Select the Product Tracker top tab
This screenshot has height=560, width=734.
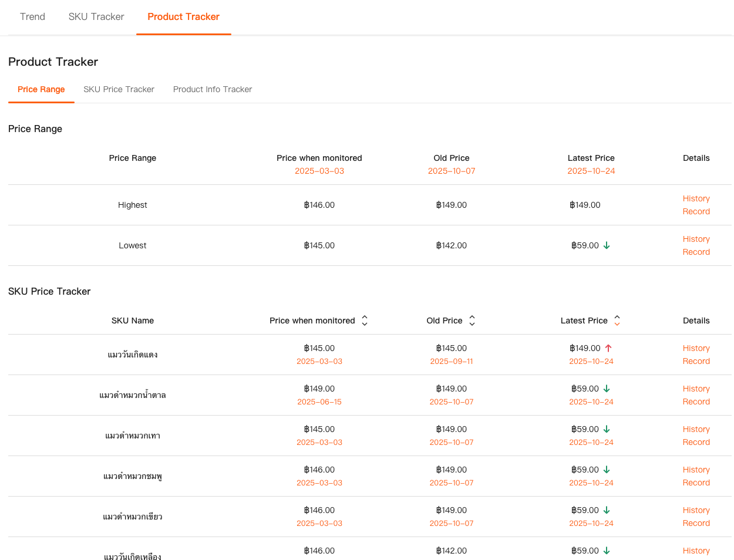[183, 16]
